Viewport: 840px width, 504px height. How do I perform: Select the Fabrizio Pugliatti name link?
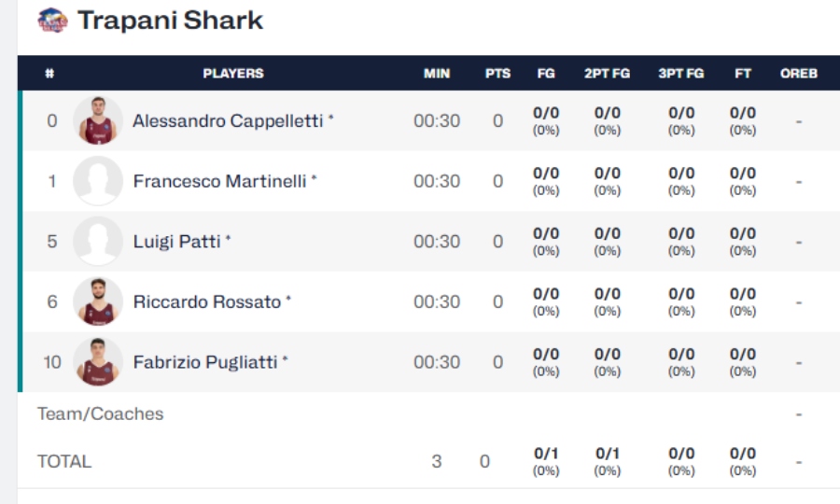[204, 362]
